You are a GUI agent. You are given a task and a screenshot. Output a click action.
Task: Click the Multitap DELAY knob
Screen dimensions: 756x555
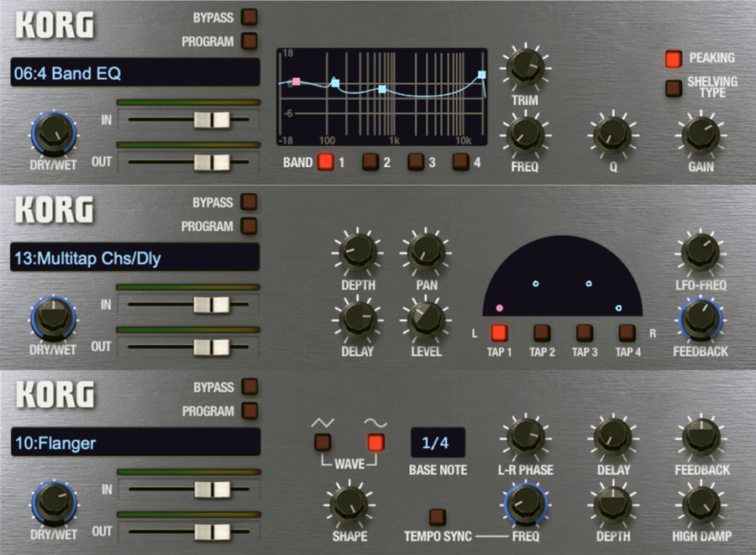[x=358, y=319]
